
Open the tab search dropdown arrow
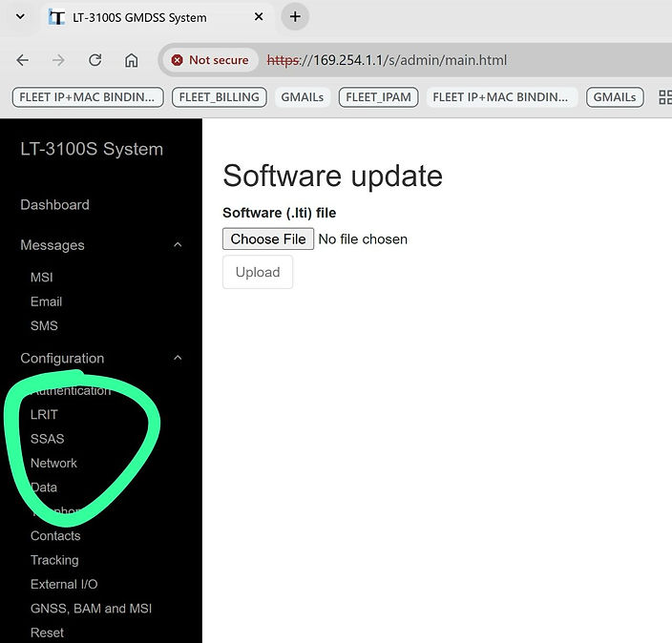pyautogui.click(x=20, y=17)
